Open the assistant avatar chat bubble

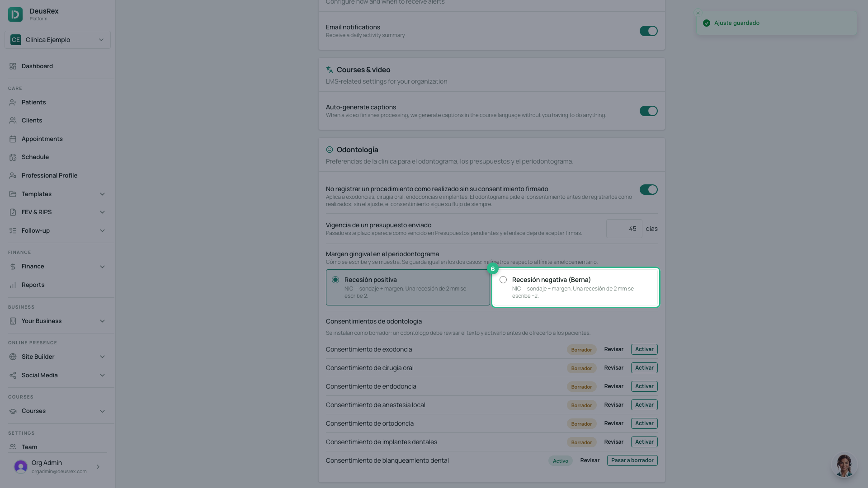tap(844, 465)
